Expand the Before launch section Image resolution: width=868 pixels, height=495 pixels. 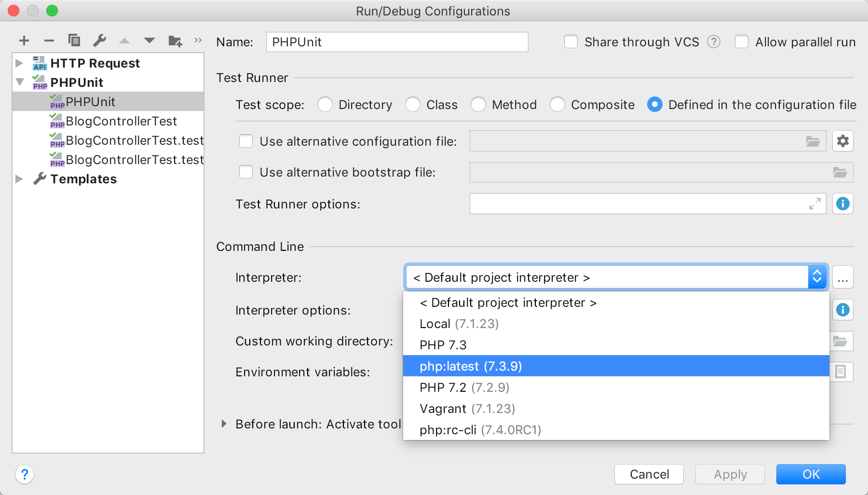(x=224, y=424)
